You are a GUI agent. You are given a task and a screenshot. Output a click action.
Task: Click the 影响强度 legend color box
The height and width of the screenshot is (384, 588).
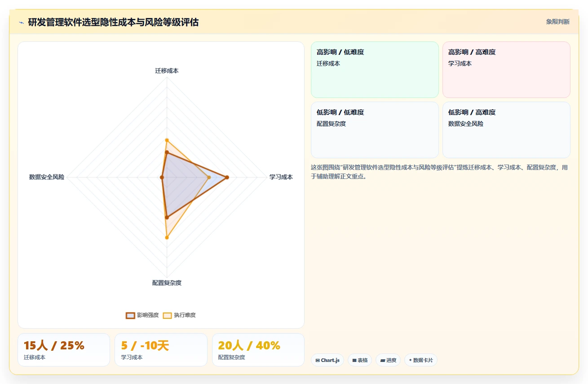[130, 315]
